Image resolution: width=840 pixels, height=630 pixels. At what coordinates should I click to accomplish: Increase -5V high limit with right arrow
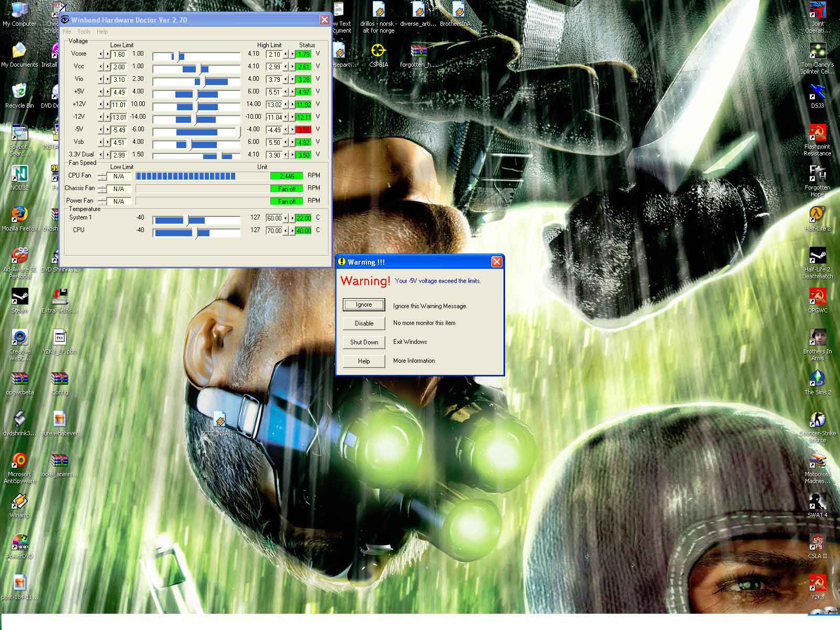[292, 130]
